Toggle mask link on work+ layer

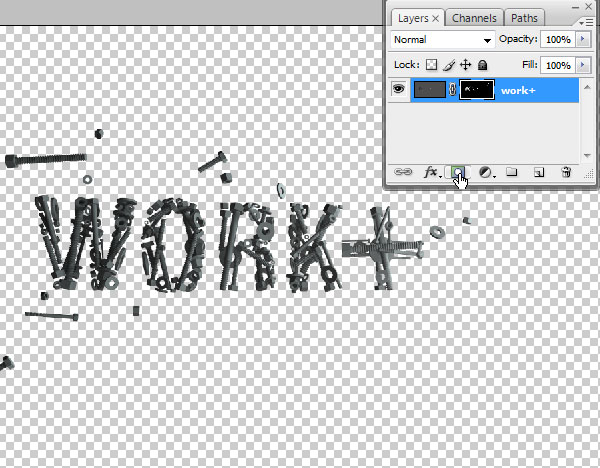point(452,90)
